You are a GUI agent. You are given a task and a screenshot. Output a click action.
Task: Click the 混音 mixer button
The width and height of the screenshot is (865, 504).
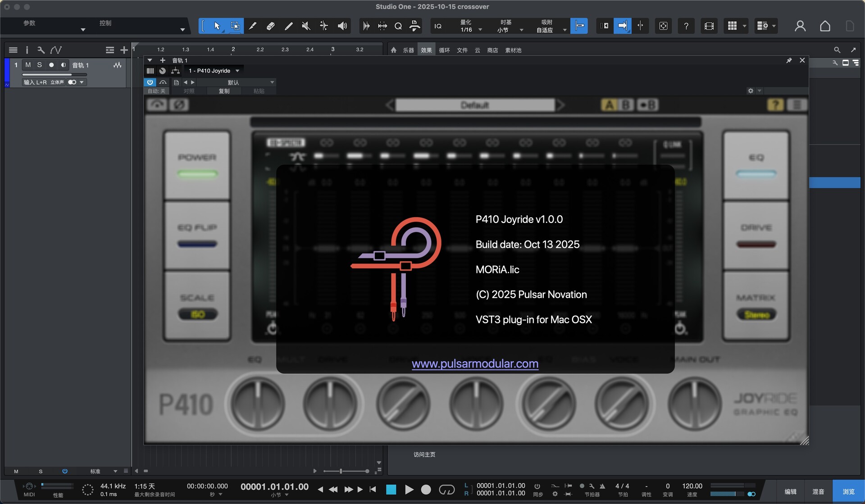tap(818, 491)
